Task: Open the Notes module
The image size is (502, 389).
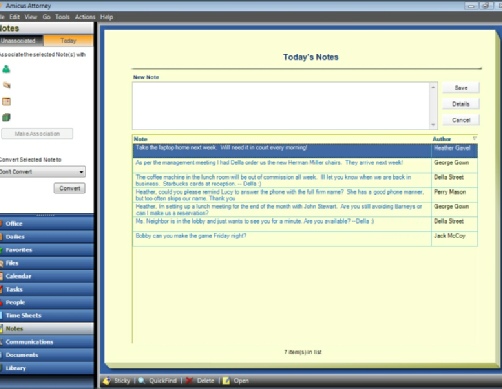Action: point(47,329)
